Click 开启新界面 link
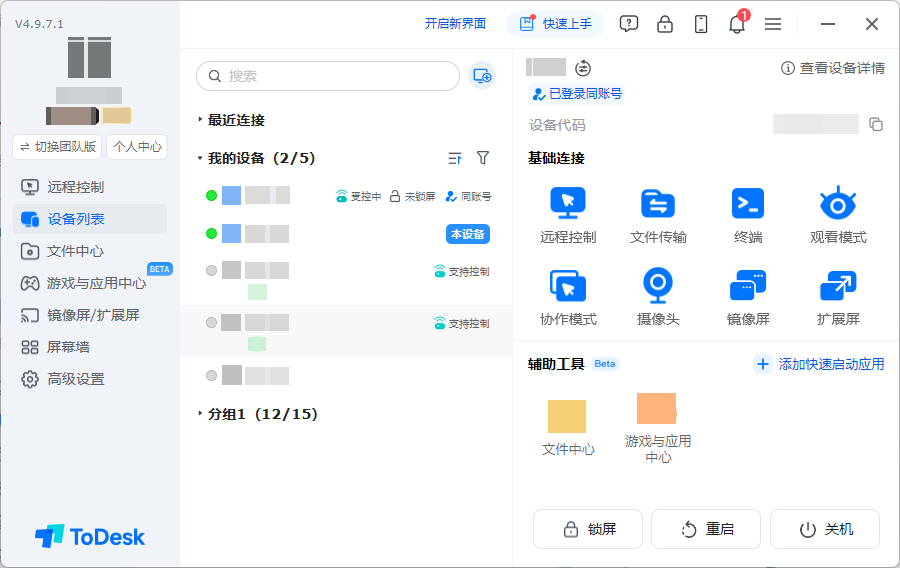The width and height of the screenshot is (900, 568). (455, 24)
